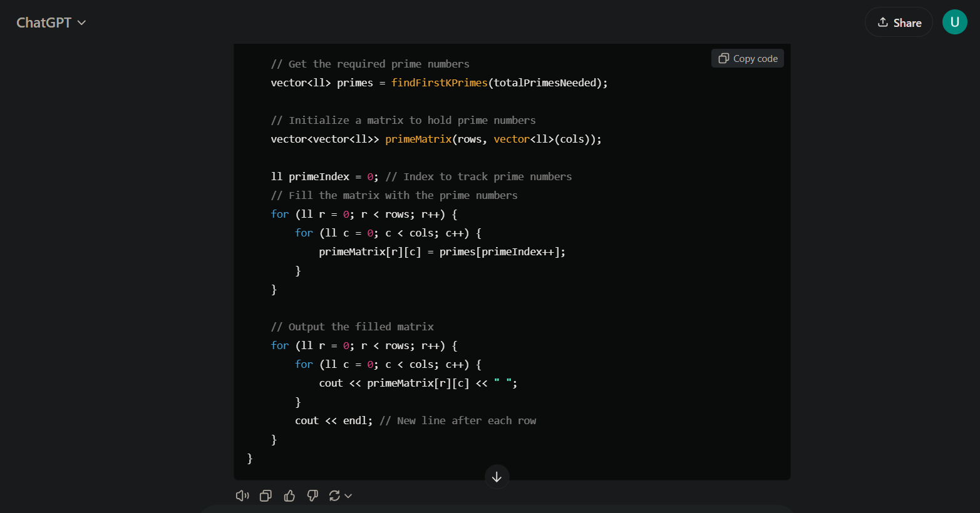Open the user profile avatar menu
Screen dimensions: 980x513
[954, 23]
